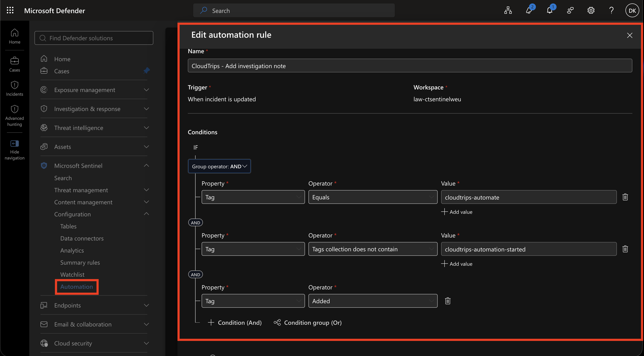644x356 pixels.
Task: Open Advanced hunting in left rail
Action: [x=14, y=115]
